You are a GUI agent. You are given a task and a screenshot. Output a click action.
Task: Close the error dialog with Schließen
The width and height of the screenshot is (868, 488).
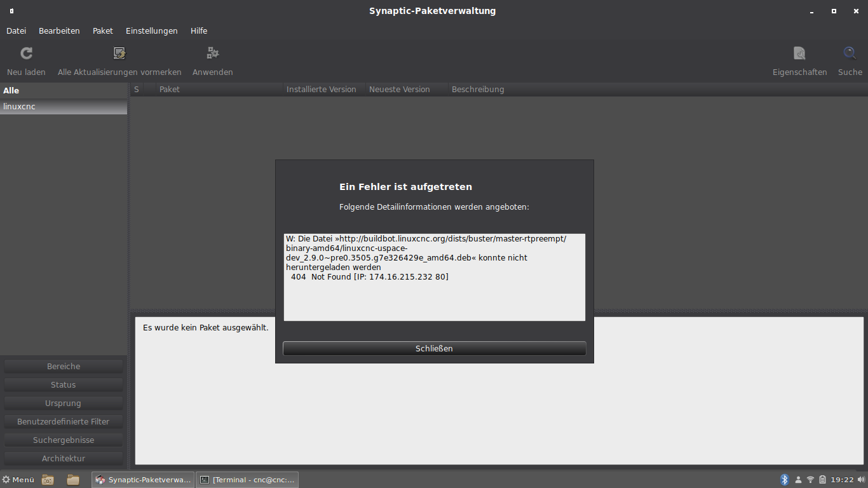(x=434, y=349)
